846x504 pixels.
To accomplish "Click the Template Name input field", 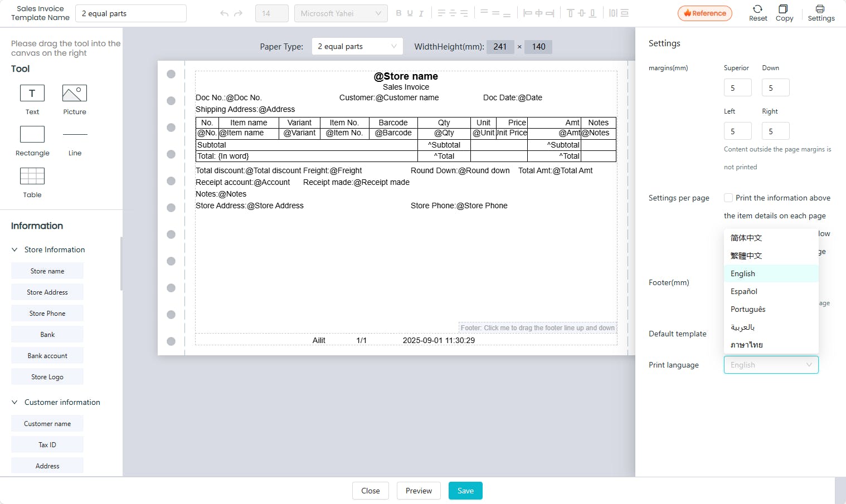I will click(131, 13).
